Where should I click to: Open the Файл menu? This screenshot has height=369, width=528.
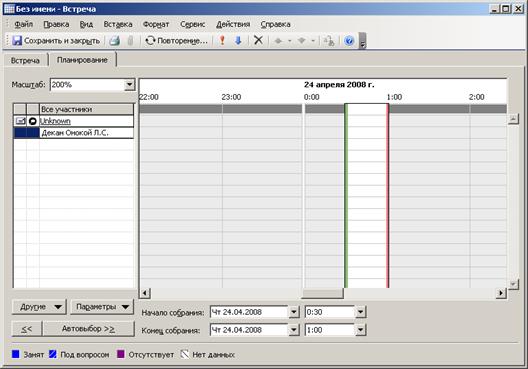(24, 24)
